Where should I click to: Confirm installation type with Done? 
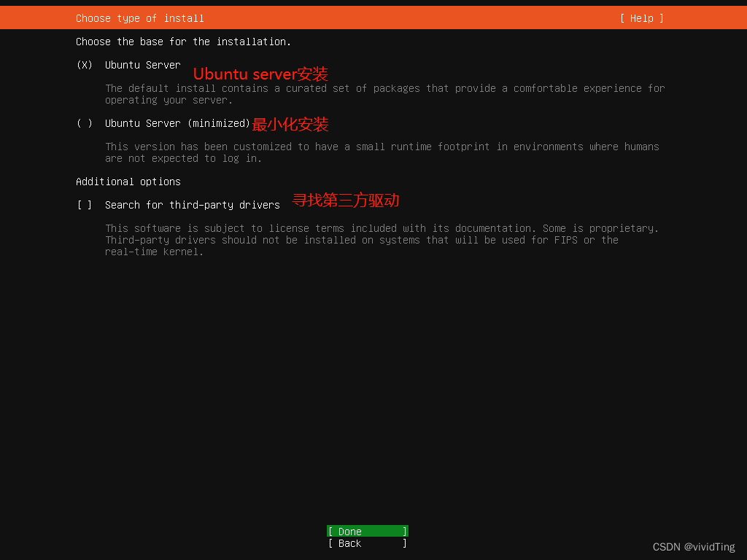366,531
